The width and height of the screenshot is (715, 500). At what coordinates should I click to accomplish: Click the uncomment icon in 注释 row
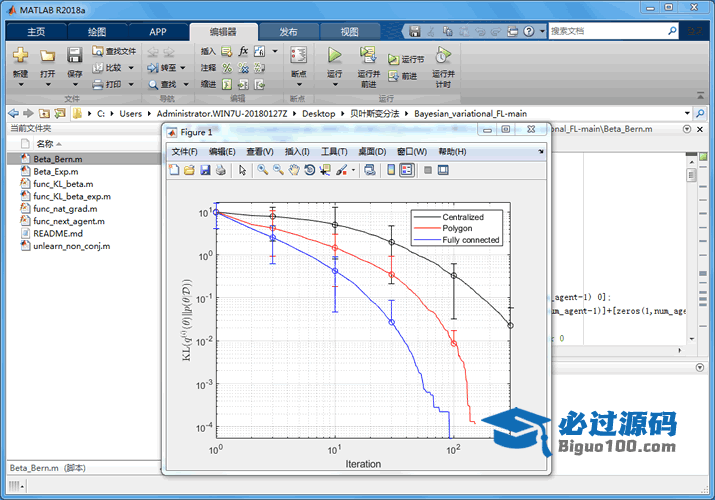tap(244, 68)
